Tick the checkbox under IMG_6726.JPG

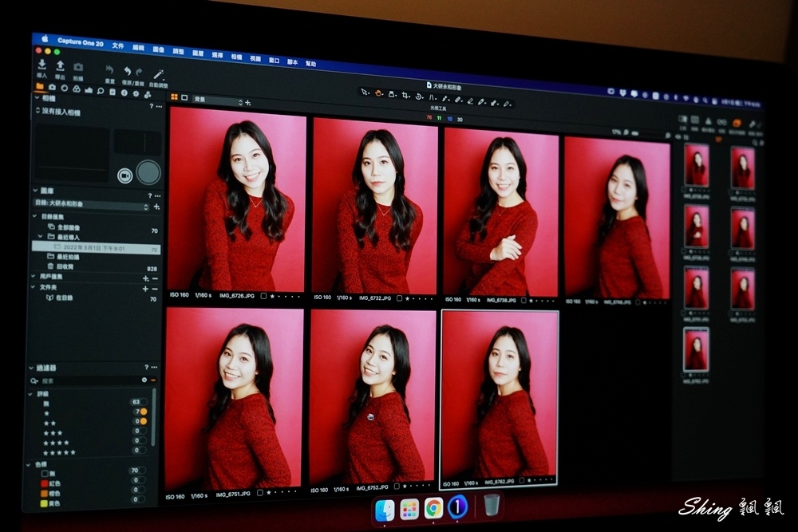coord(263,296)
